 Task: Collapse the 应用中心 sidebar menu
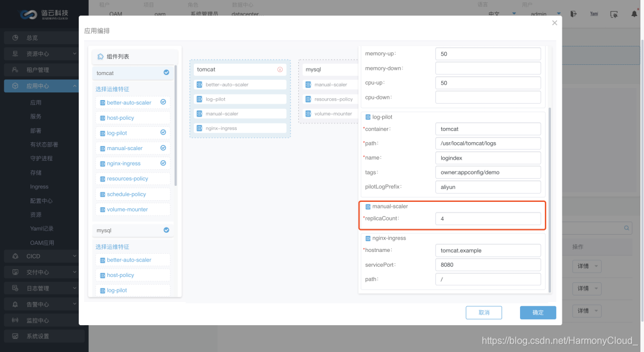click(x=75, y=86)
